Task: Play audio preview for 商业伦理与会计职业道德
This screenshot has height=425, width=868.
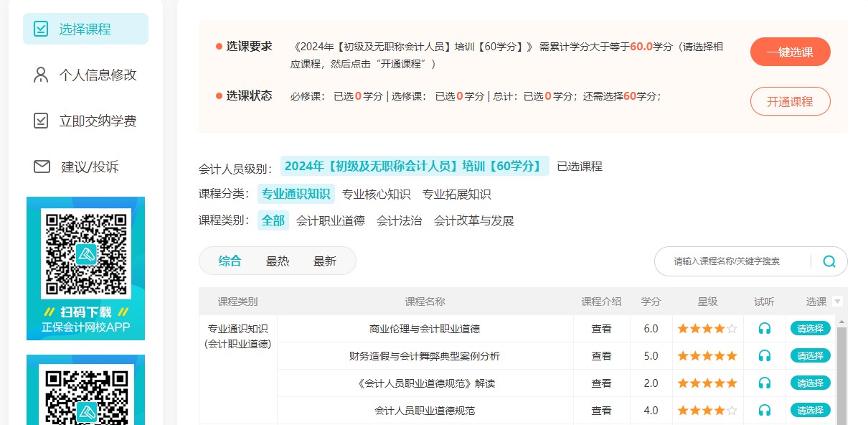Action: (x=764, y=329)
